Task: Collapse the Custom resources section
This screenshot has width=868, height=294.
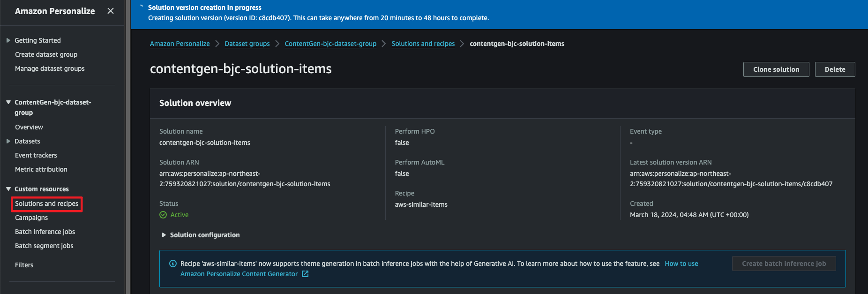Action: pyautogui.click(x=8, y=189)
